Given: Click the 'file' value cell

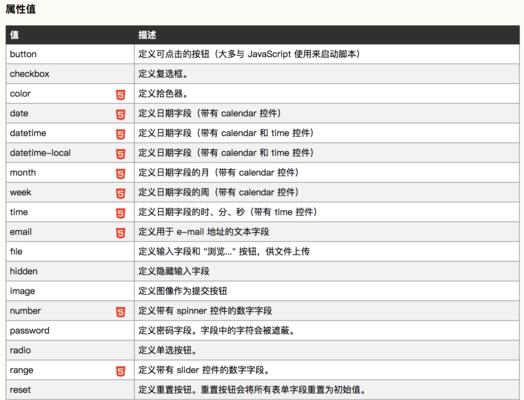Looking at the screenshot, I should click(70, 251).
